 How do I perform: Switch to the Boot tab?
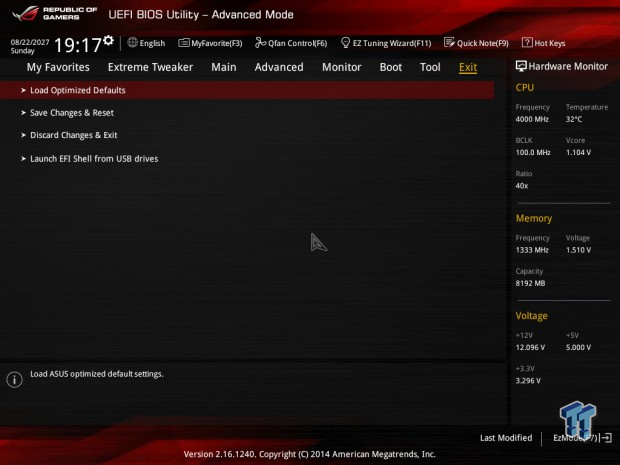[391, 67]
